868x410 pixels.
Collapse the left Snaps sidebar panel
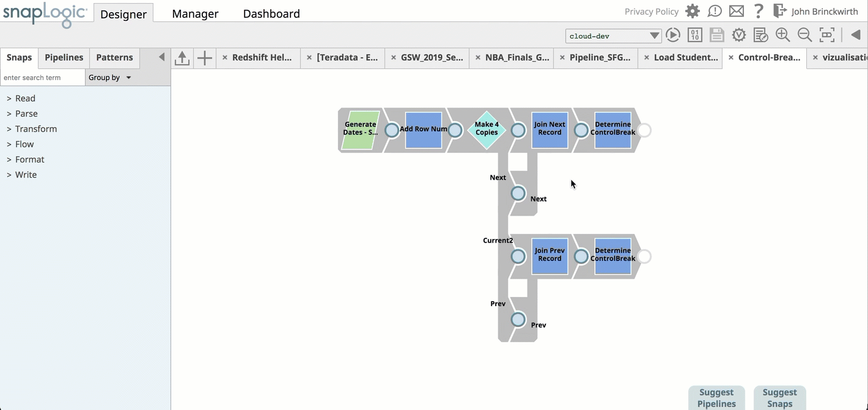tap(161, 57)
